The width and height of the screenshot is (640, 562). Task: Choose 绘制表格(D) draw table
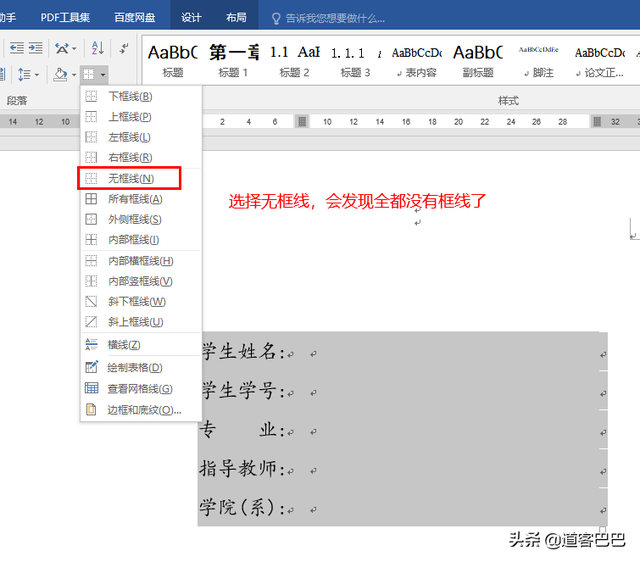[141, 367]
